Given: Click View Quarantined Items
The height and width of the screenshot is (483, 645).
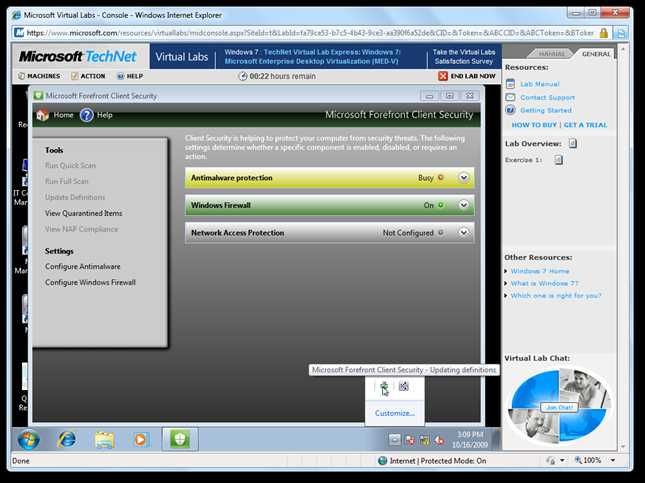Looking at the screenshot, I should pos(84,213).
